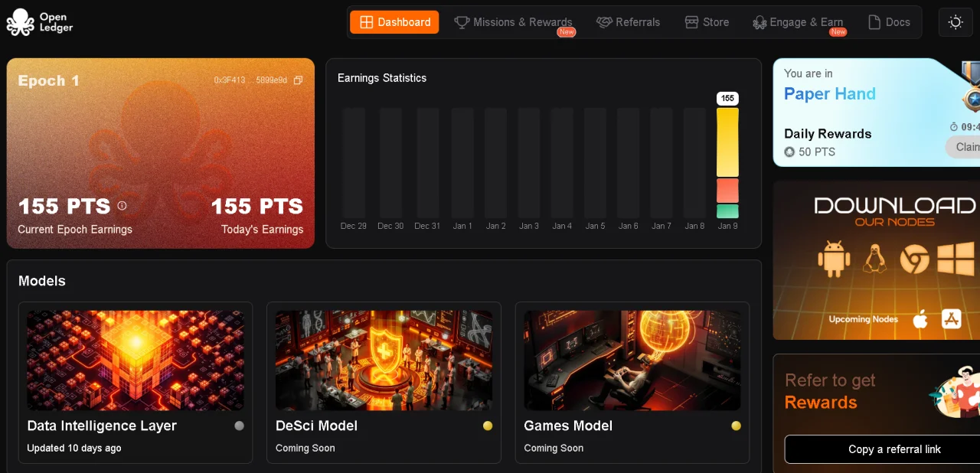The width and height of the screenshot is (980, 473).
Task: Open the Dashboard tab
Action: [394, 22]
